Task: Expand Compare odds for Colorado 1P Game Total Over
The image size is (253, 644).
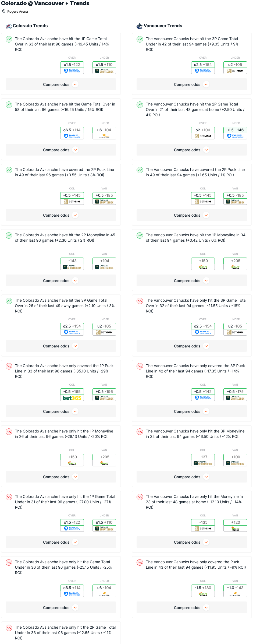Action: [x=61, y=85]
